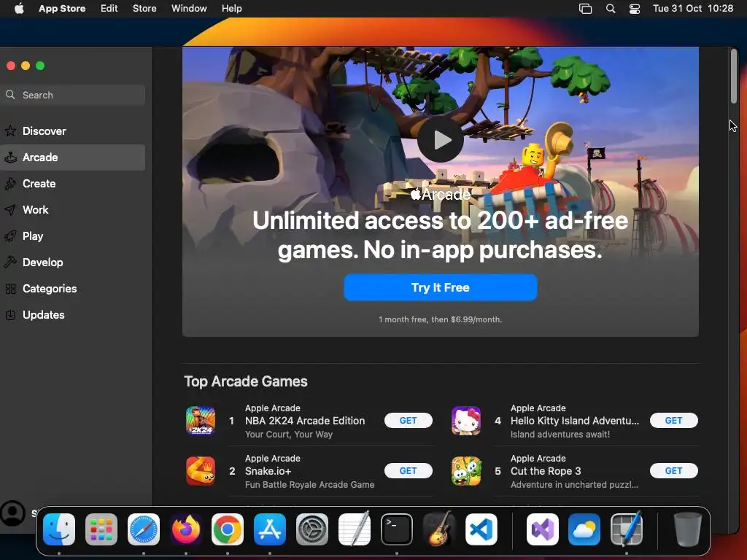Play the Arcade promo video
The height and width of the screenshot is (560, 747).
[441, 140]
